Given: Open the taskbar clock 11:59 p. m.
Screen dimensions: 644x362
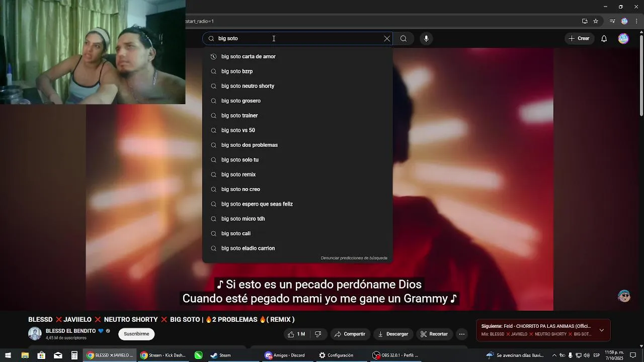Looking at the screenshot, I should tap(614, 355).
